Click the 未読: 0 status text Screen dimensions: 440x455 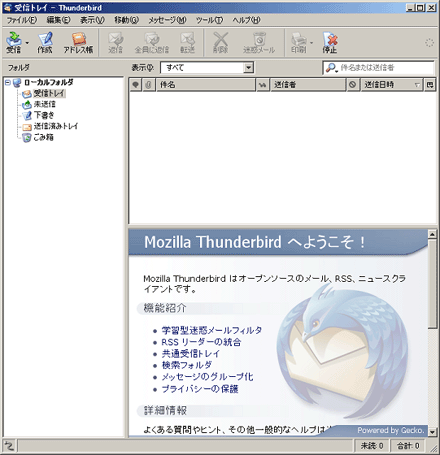[372, 446]
